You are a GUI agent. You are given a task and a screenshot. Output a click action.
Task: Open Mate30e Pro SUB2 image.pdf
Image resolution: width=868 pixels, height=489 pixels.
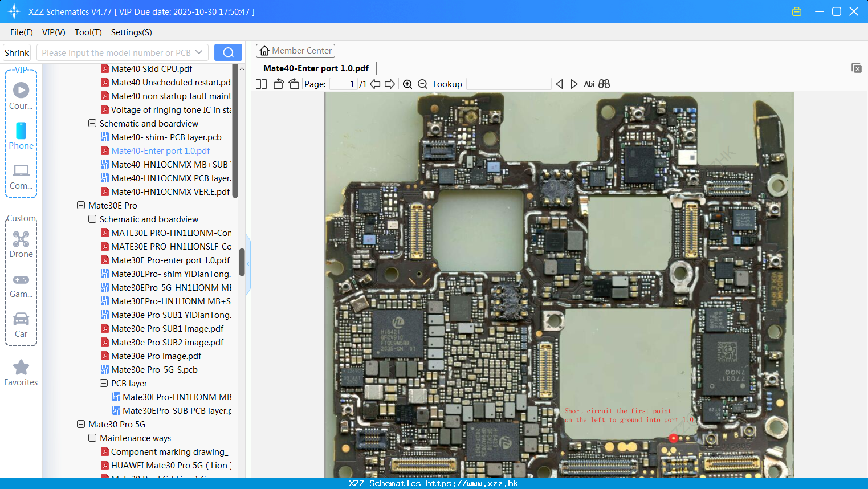[x=167, y=343]
